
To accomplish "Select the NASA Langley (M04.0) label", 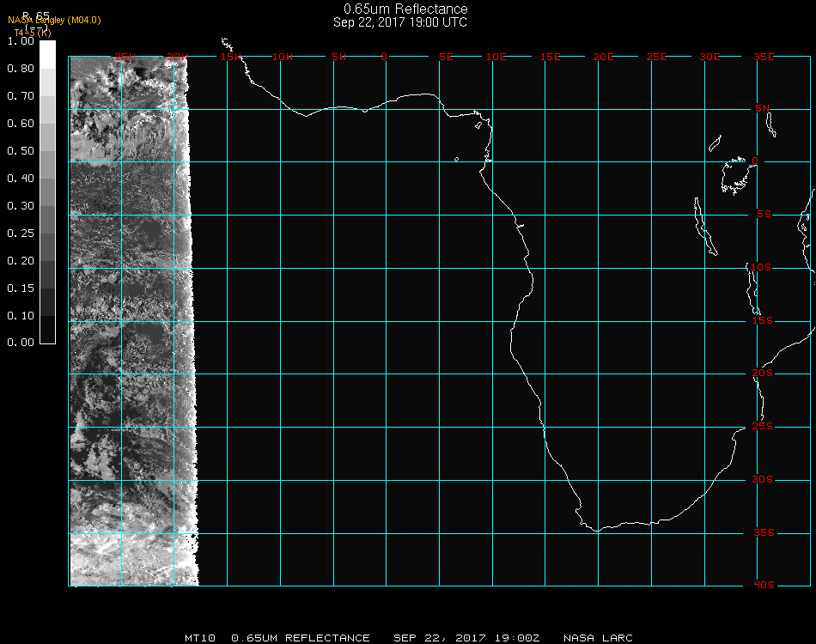I will pyautogui.click(x=54, y=21).
